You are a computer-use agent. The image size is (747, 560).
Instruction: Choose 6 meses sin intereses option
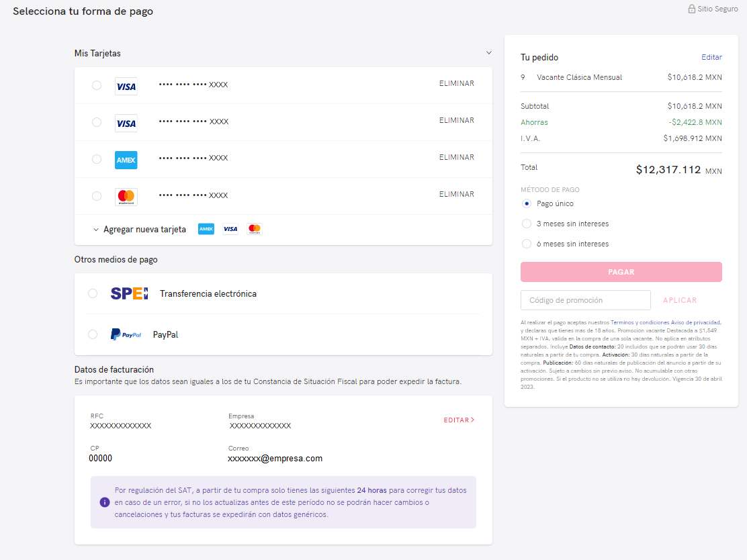coord(527,244)
